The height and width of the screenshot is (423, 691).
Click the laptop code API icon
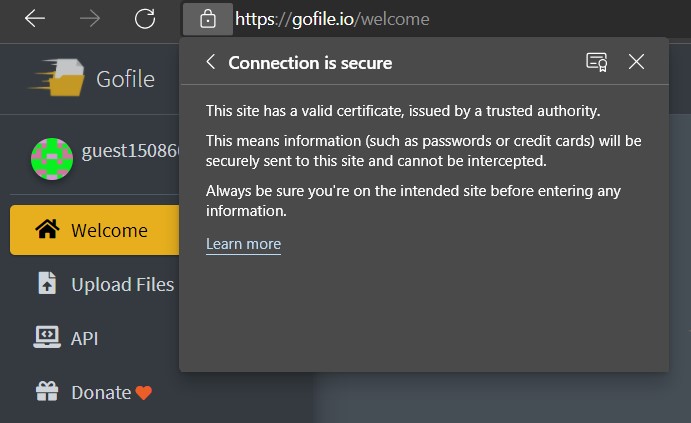pos(47,337)
